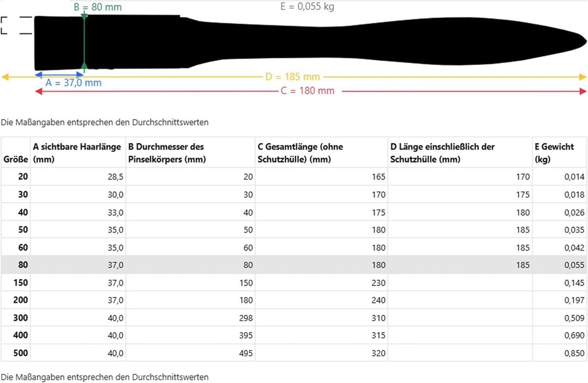Click the 'C = 180 mm' diagram label
The image size is (588, 383).
point(308,91)
